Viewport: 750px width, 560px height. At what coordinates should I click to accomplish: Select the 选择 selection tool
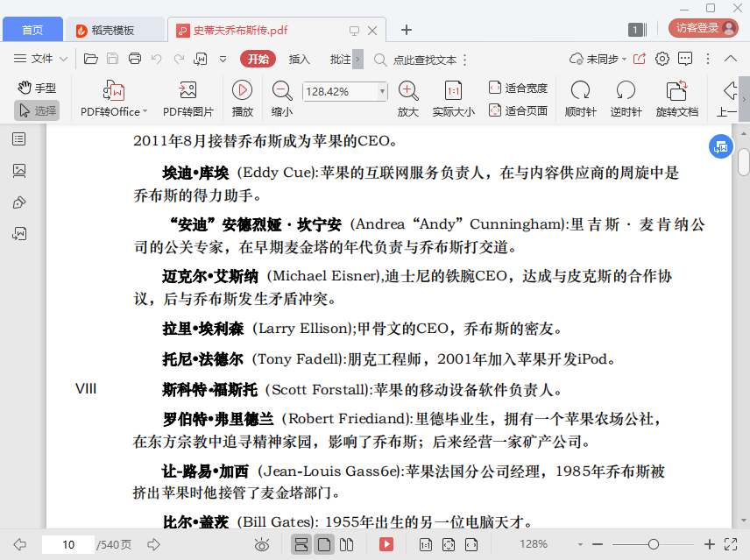37,110
